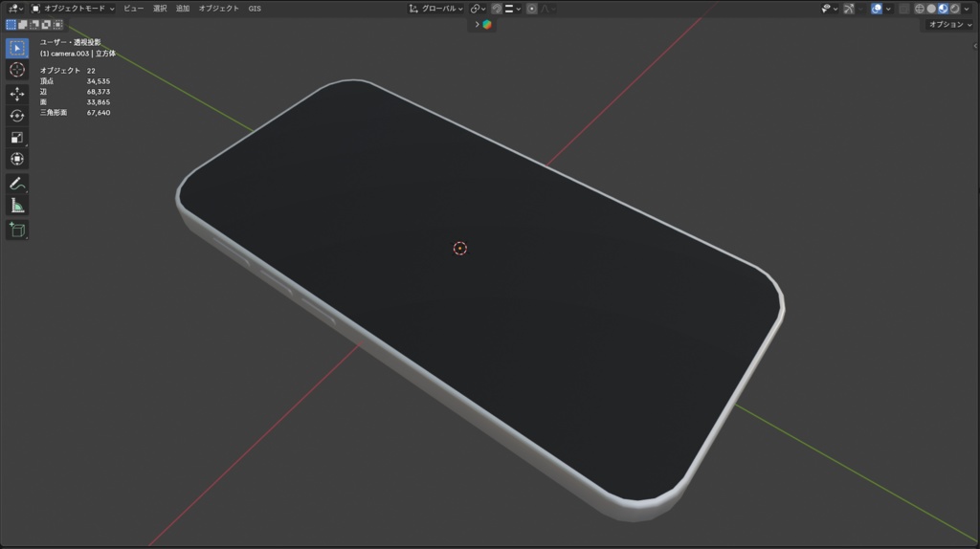980x549 pixels.
Task: Open the オブジェクトモード mode dropdown
Action: point(73,8)
